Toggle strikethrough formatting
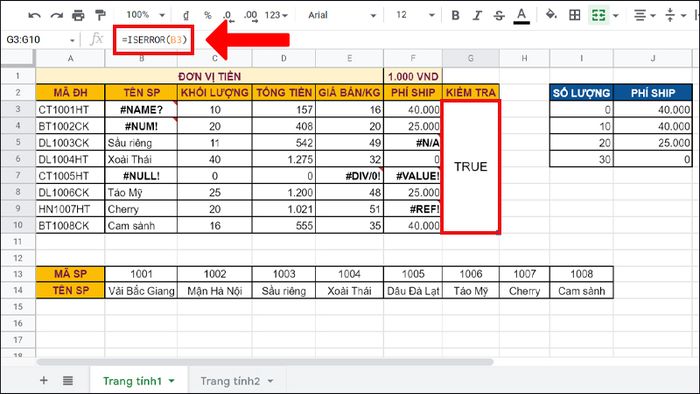 499,16
